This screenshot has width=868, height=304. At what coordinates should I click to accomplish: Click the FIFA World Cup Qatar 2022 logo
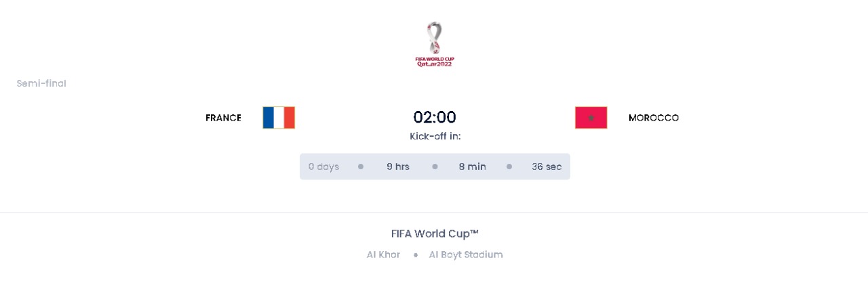point(435,44)
